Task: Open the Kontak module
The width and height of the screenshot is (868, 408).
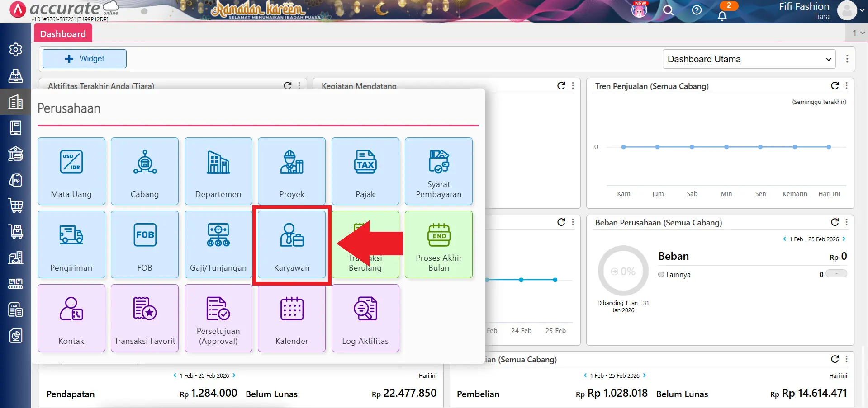Action: click(x=71, y=318)
